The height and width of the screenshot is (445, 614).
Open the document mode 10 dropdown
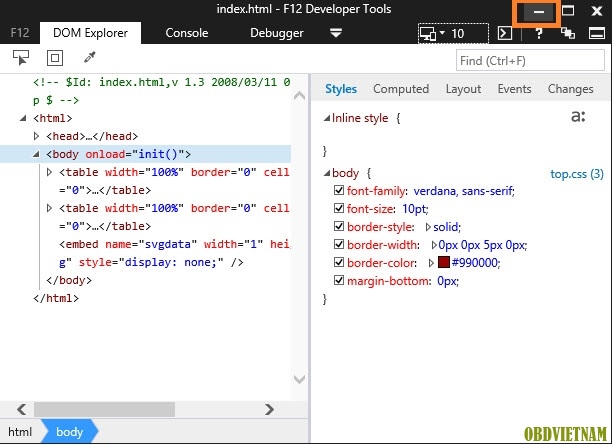point(453,33)
